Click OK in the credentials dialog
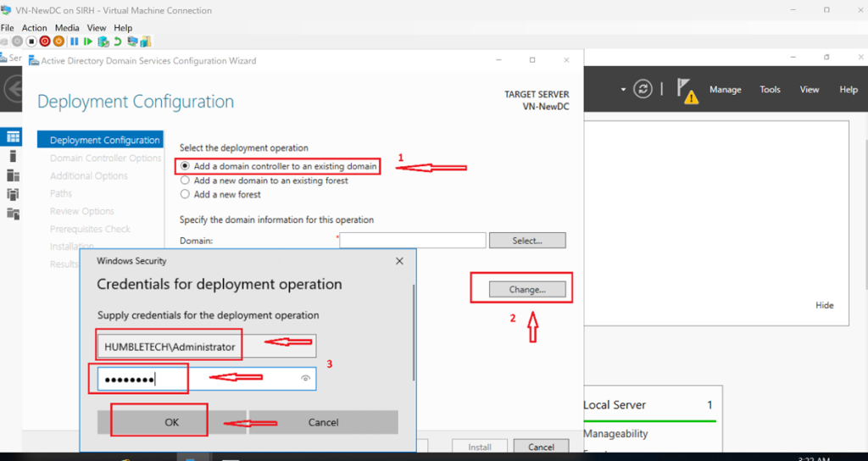 (x=171, y=422)
